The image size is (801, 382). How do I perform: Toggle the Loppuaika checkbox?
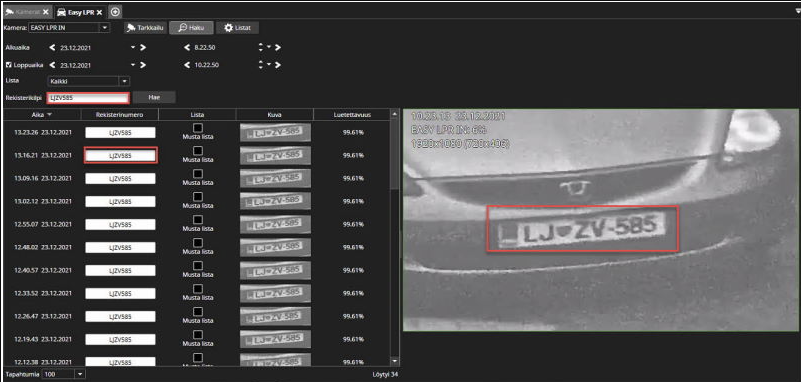coord(8,65)
